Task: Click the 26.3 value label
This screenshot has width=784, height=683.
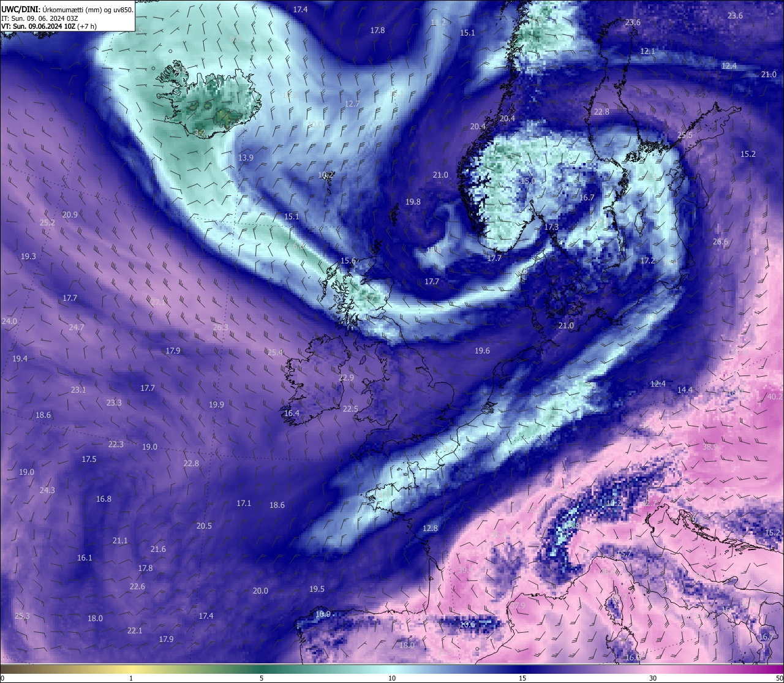Action: [221, 328]
